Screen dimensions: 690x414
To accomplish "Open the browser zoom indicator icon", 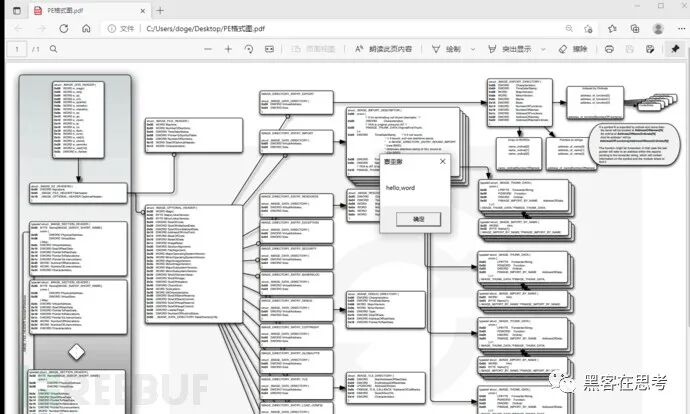I will pyautogui.click(x=569, y=29).
